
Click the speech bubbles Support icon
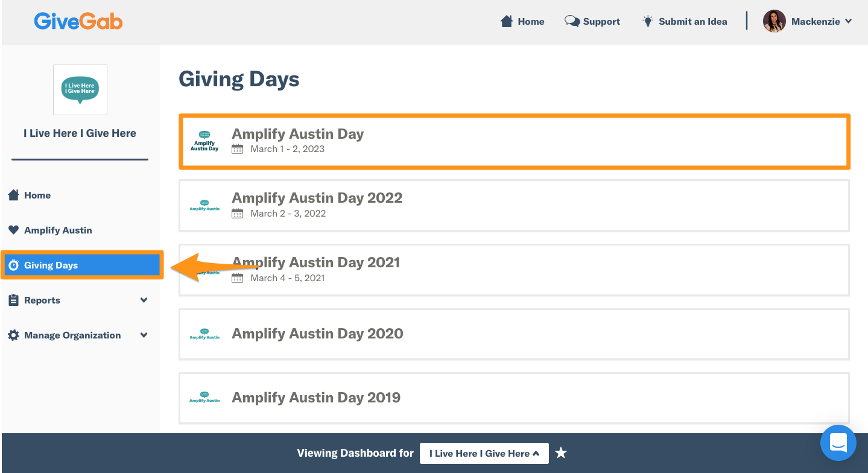pos(572,21)
